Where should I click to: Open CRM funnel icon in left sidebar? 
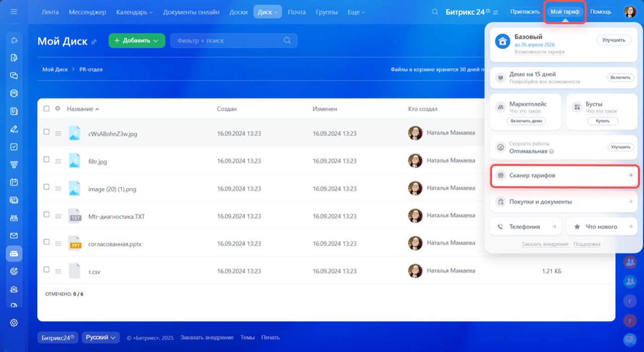point(14,164)
